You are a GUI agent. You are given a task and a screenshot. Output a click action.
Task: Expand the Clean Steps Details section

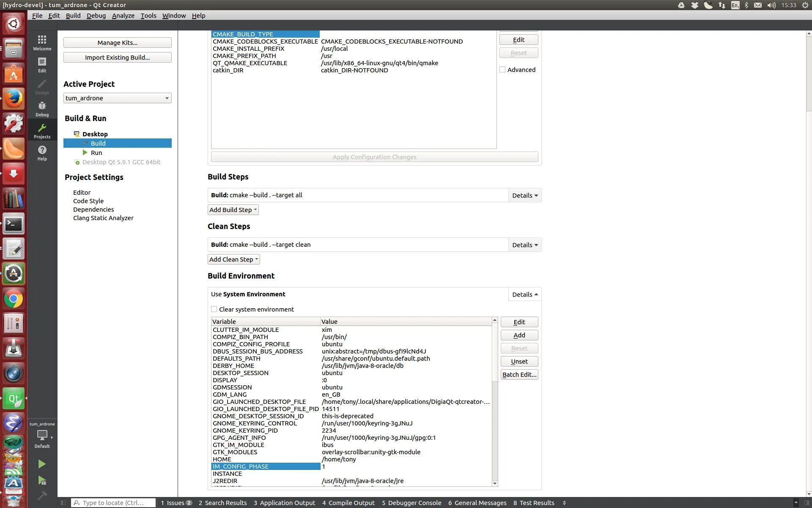[523, 245]
